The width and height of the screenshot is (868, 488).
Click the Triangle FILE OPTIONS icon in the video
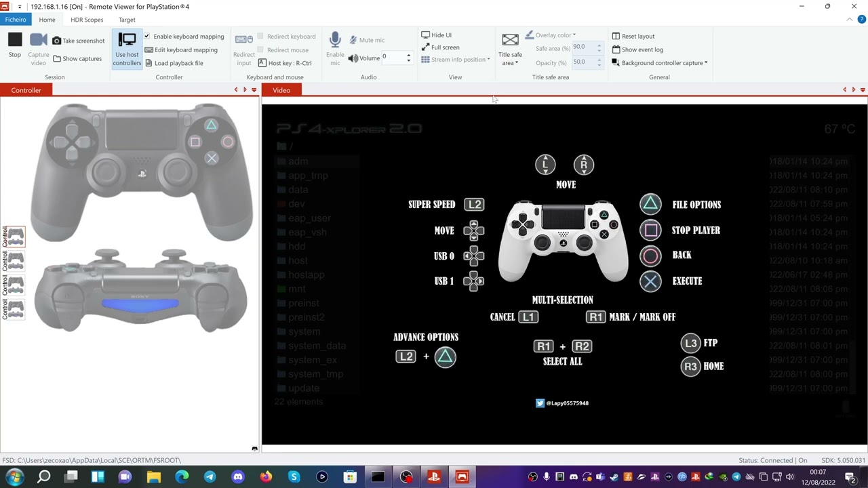click(650, 204)
